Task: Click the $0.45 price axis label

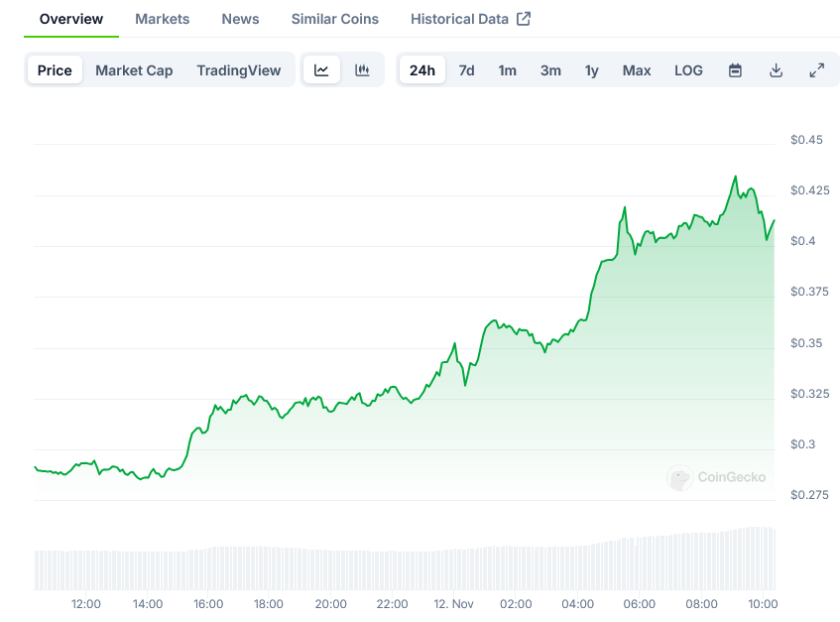Action: 806,140
